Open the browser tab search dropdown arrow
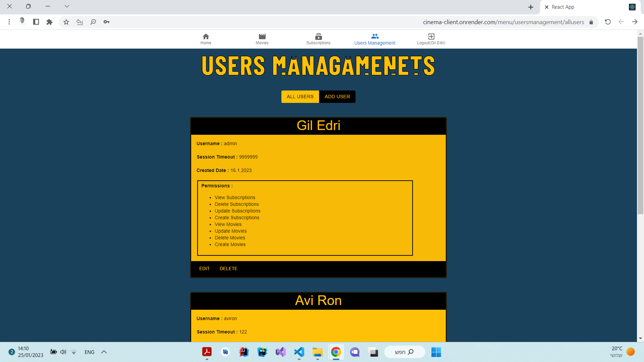Image resolution: width=644 pixels, height=362 pixels. pyautogui.click(x=67, y=6)
